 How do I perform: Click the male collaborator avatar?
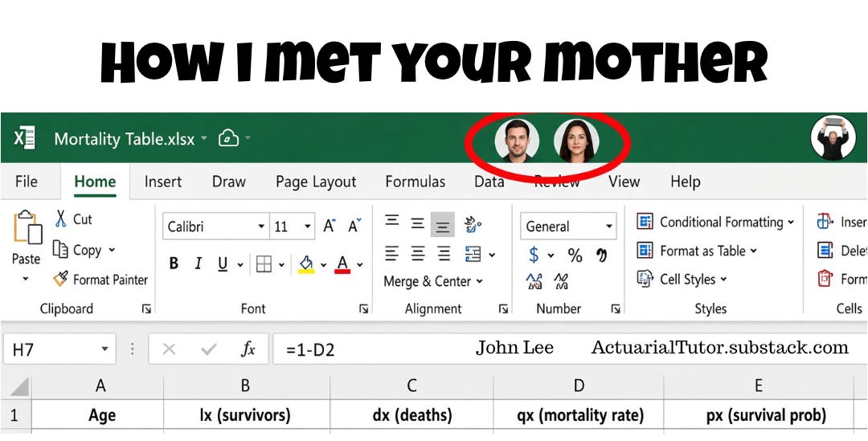coord(517,141)
